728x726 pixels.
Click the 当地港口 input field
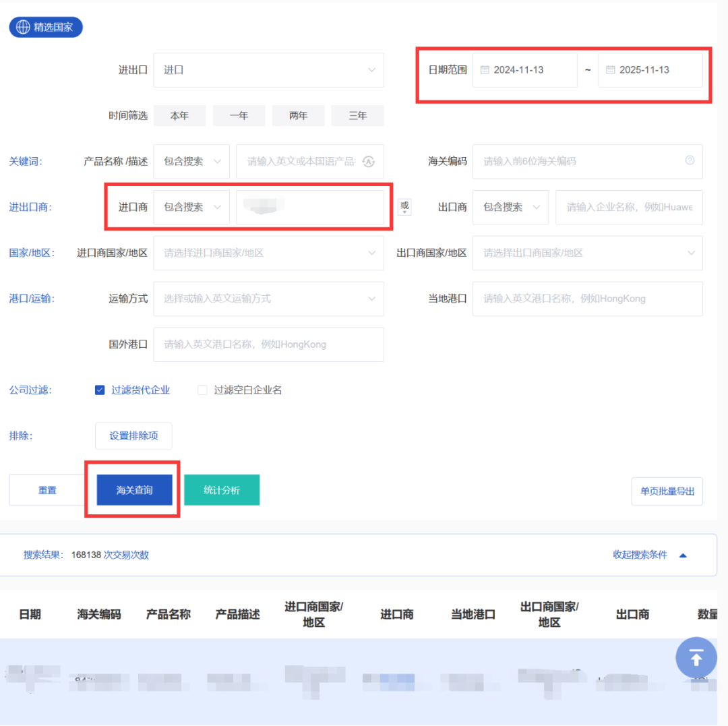coord(586,299)
